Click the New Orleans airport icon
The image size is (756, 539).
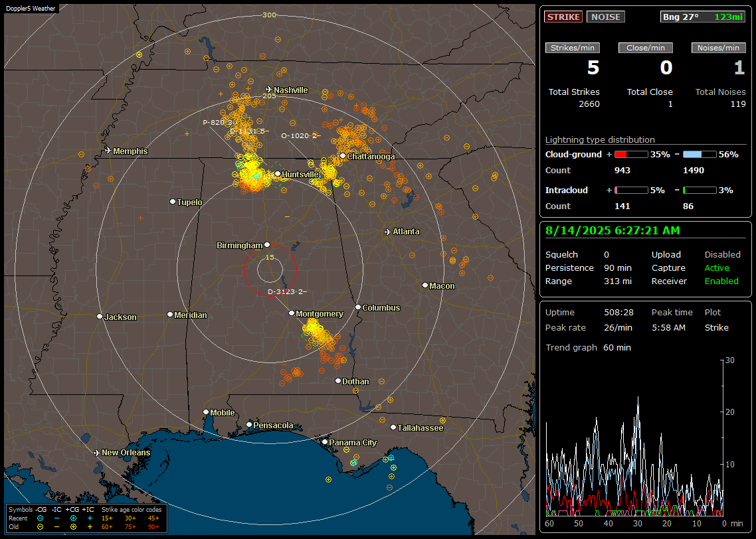click(97, 453)
